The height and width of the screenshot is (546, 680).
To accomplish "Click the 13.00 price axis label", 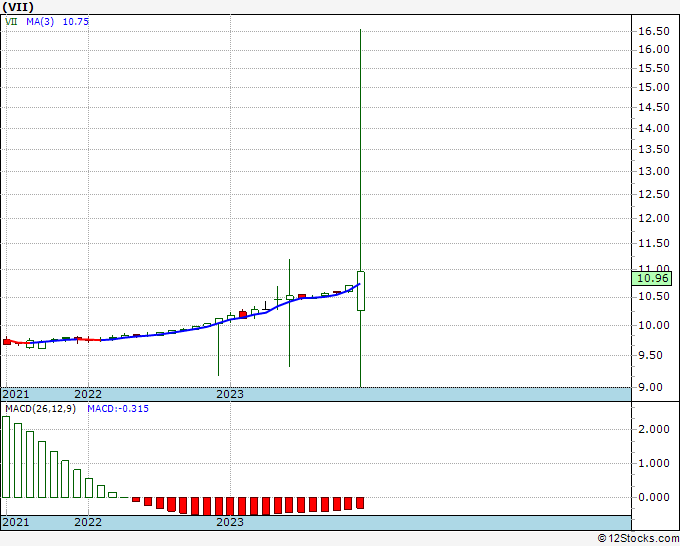I will tap(654, 171).
